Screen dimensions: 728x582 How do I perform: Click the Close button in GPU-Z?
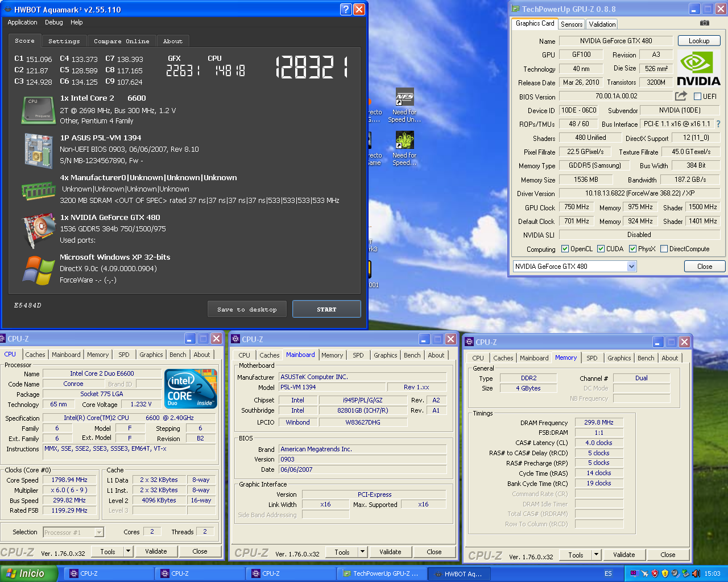pos(705,266)
